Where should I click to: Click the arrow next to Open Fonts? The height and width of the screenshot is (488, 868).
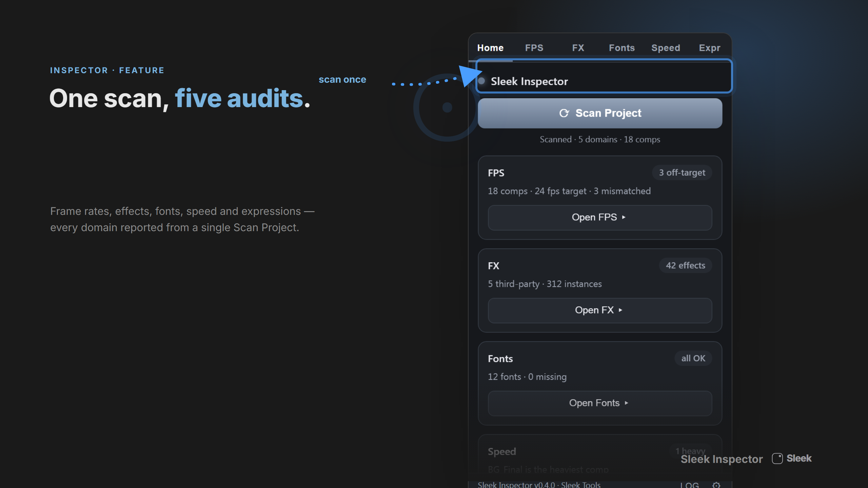coord(627,403)
